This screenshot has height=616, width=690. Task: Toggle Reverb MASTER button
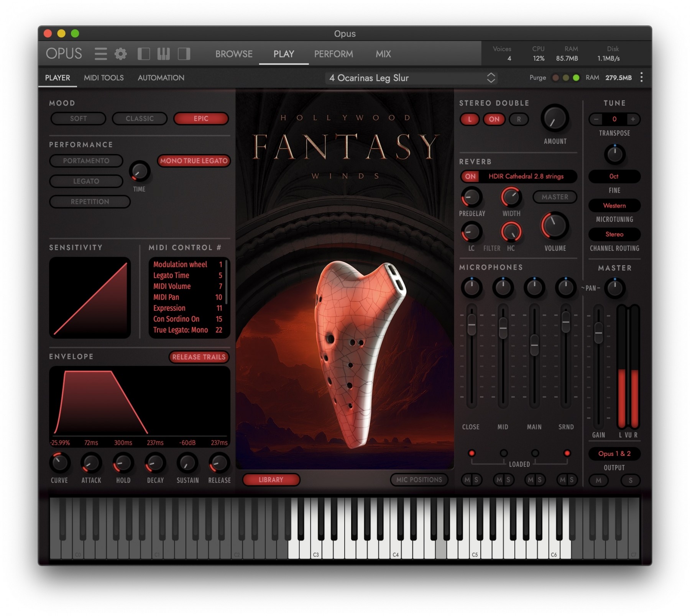click(x=555, y=197)
